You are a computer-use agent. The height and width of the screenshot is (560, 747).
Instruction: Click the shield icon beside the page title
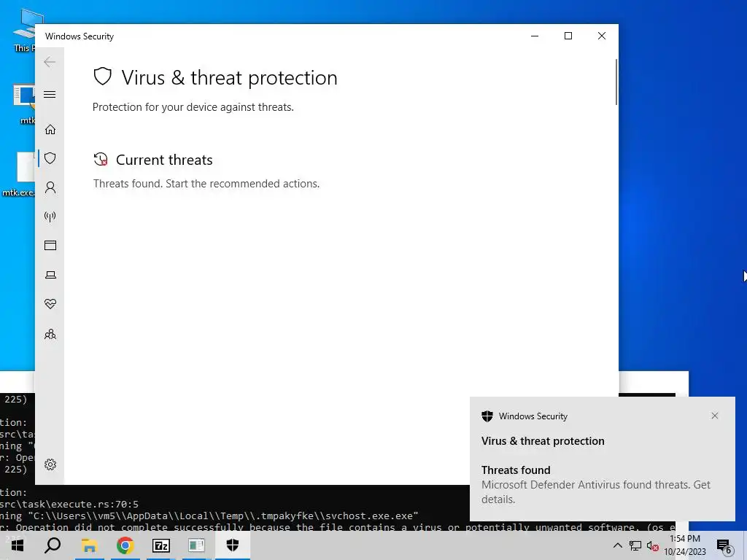click(102, 76)
